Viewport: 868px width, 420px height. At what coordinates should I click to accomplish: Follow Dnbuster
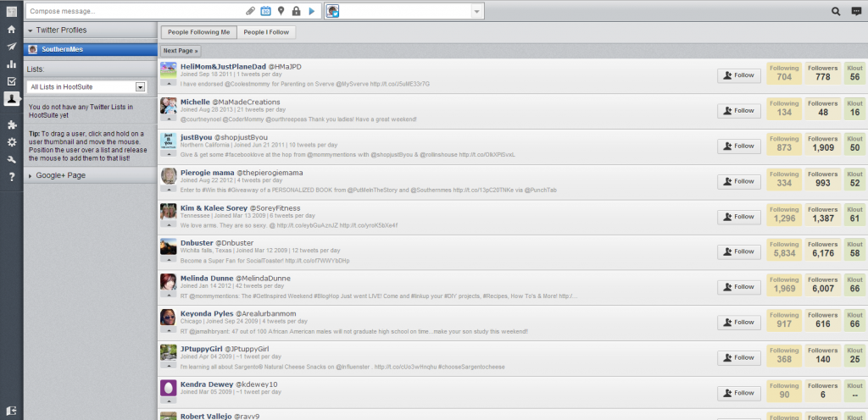(x=739, y=252)
